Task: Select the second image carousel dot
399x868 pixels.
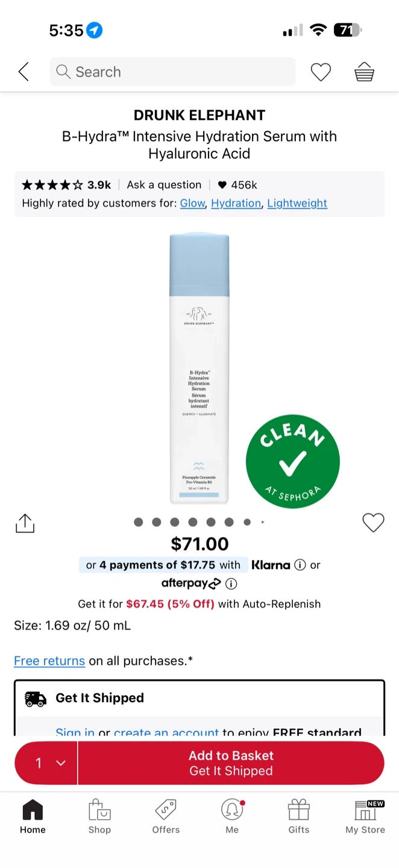Action: pos(157,522)
